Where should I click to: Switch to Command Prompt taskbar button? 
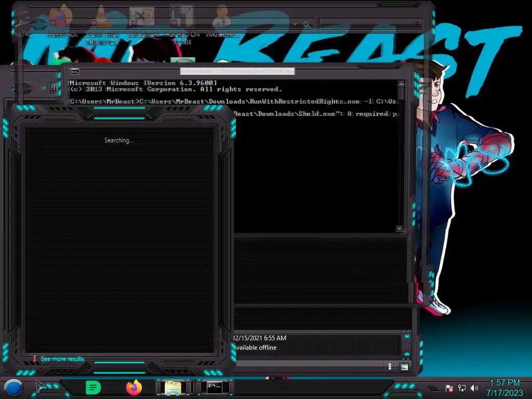(215, 387)
